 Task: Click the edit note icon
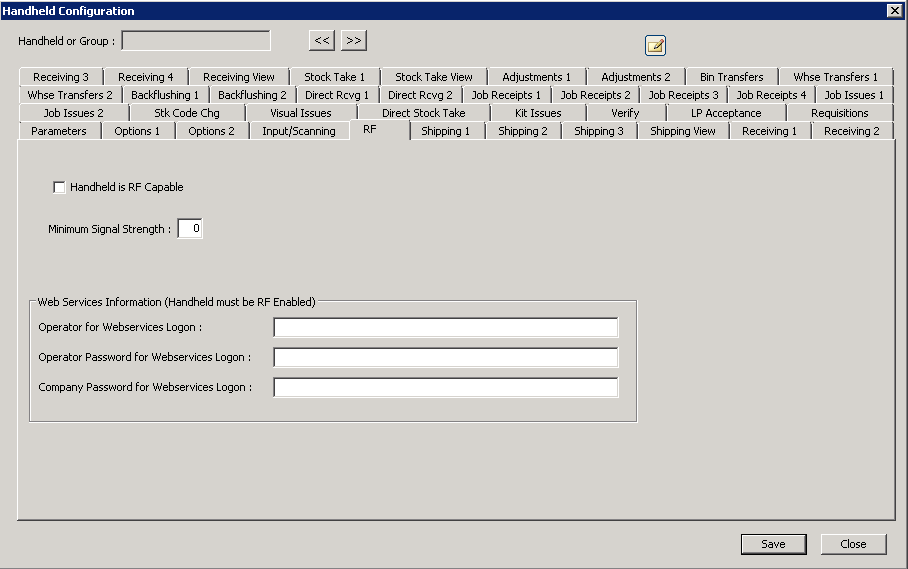coord(655,45)
